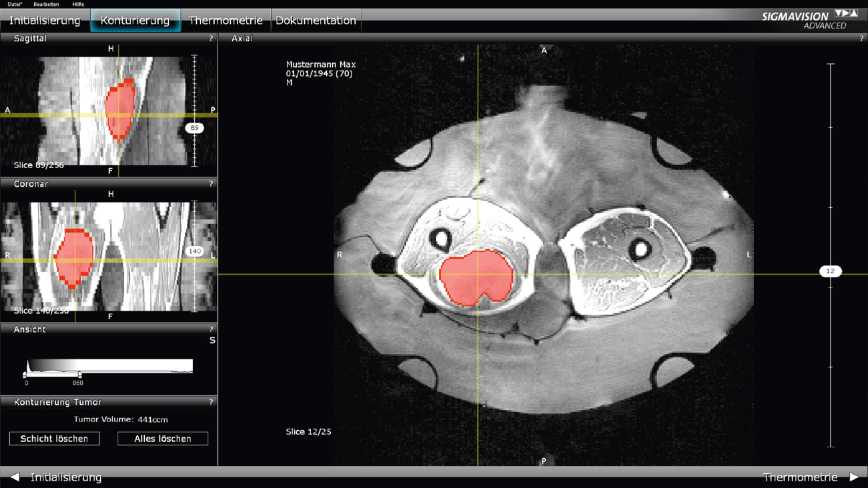Open help for the Sagittal panel
The image size is (868, 488).
point(211,39)
